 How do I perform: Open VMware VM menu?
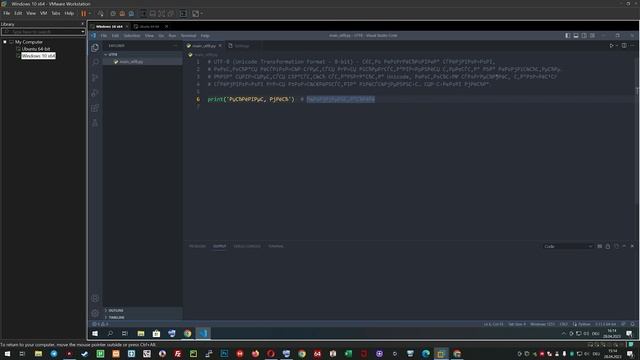tap(43, 13)
